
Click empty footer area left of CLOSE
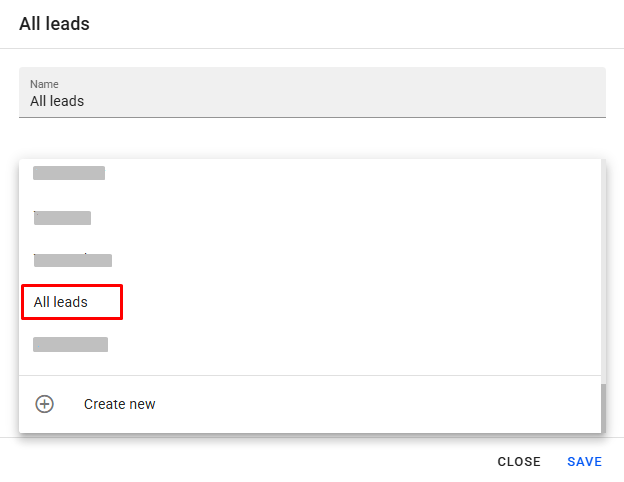(250, 461)
